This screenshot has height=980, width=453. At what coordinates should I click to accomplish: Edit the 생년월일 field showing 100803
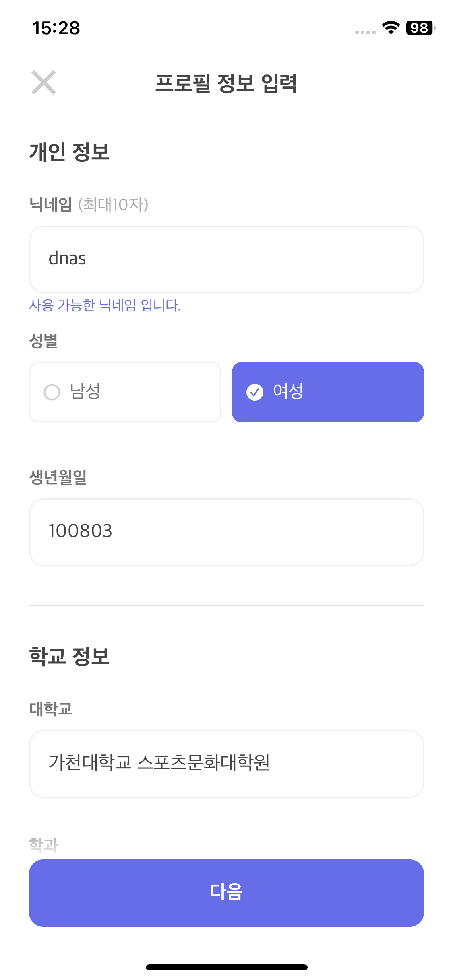click(226, 532)
